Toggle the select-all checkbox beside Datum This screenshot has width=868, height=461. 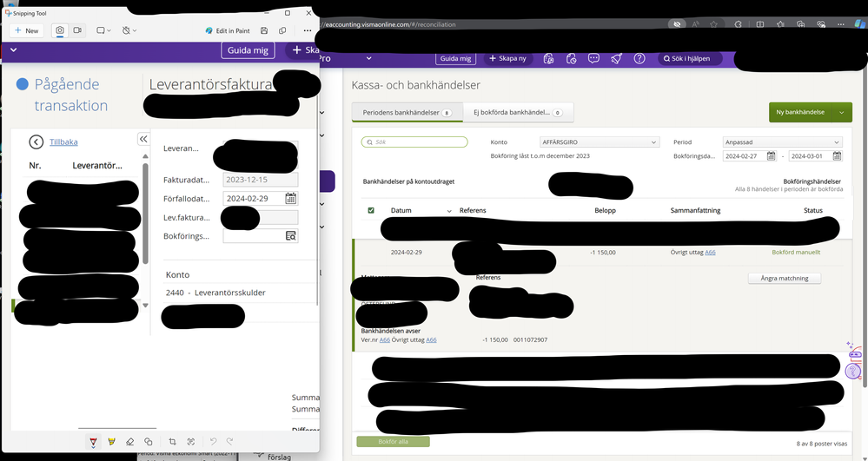[371, 210]
